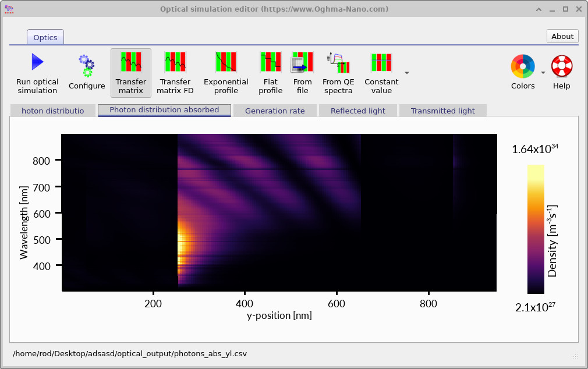
Task: Expand the optical model toolbar overflow arrow
Action: [407, 73]
